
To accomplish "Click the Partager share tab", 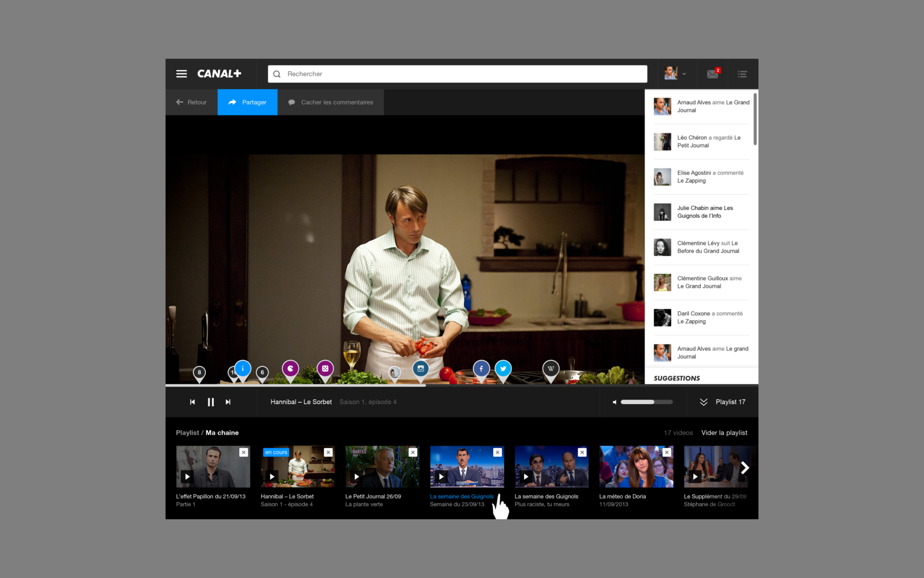I will pos(247,102).
